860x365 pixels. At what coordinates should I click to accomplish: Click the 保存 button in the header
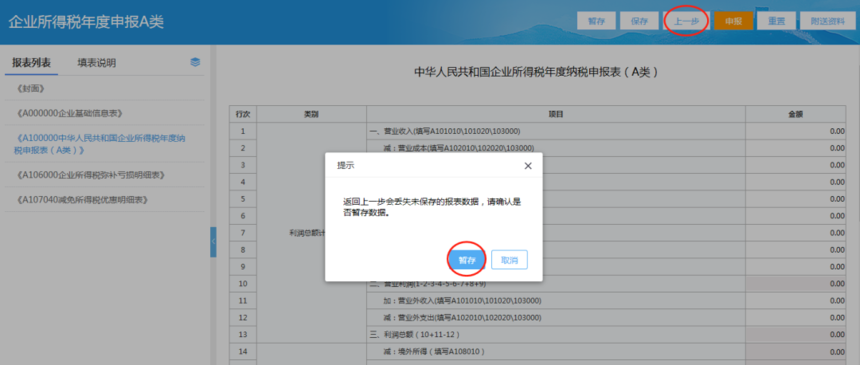click(x=639, y=21)
